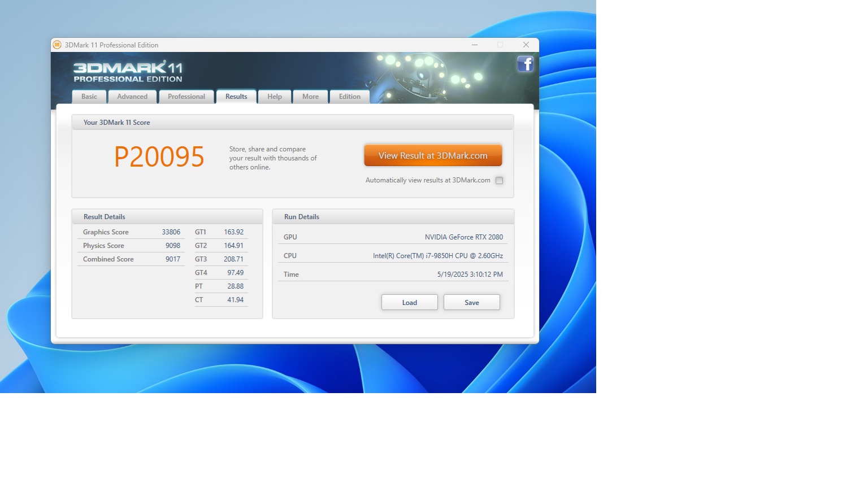Enable automatically view results at 3DMark.com

click(x=499, y=181)
